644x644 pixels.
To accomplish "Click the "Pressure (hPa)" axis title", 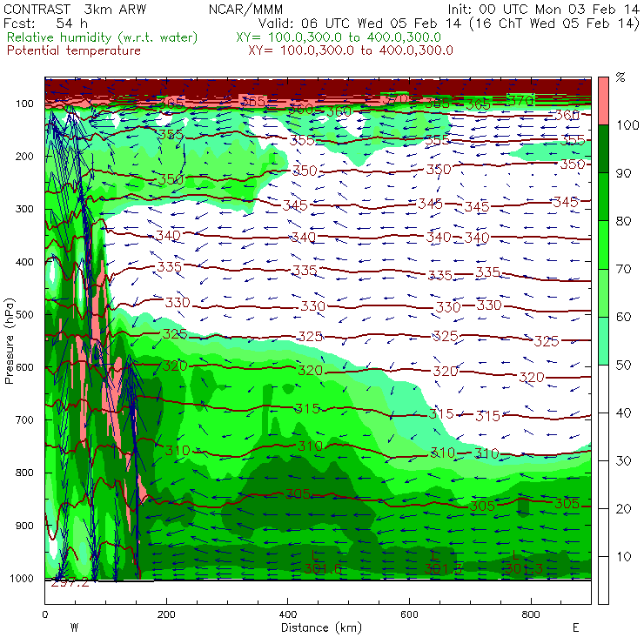I will coord(10,342).
